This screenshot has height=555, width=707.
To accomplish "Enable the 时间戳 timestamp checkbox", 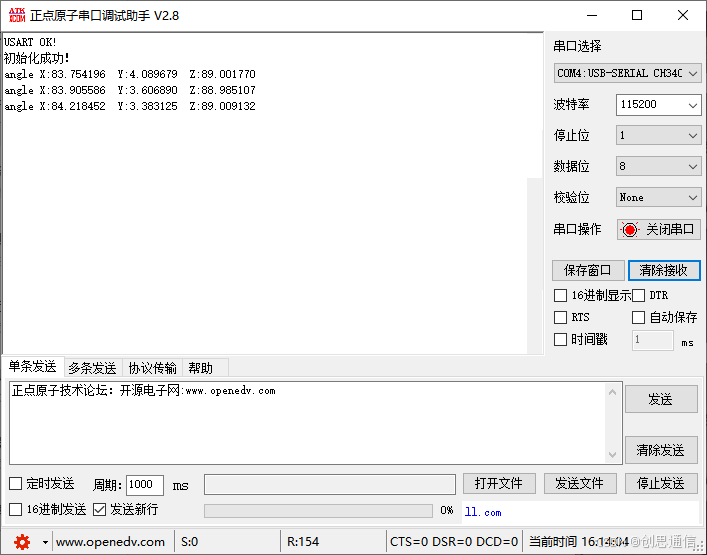I will coord(560,339).
